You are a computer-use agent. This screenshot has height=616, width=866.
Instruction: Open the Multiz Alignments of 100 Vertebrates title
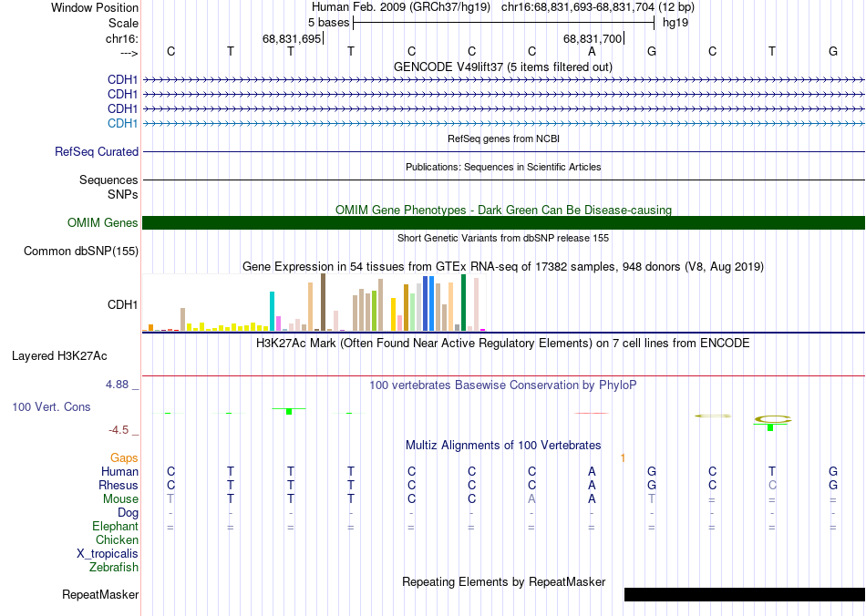click(502, 446)
